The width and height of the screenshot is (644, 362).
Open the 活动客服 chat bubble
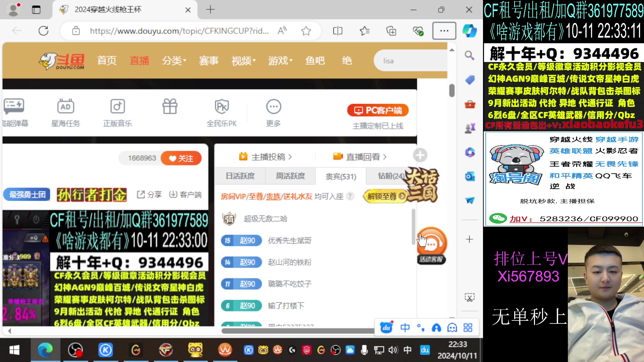[432, 245]
